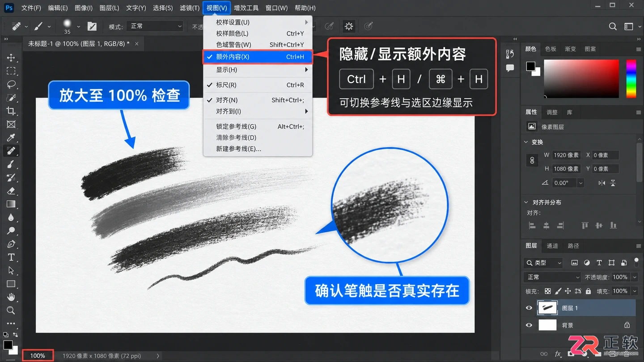Click the rainbow hue slider strip
This screenshot has height=362, width=644.
point(631,79)
